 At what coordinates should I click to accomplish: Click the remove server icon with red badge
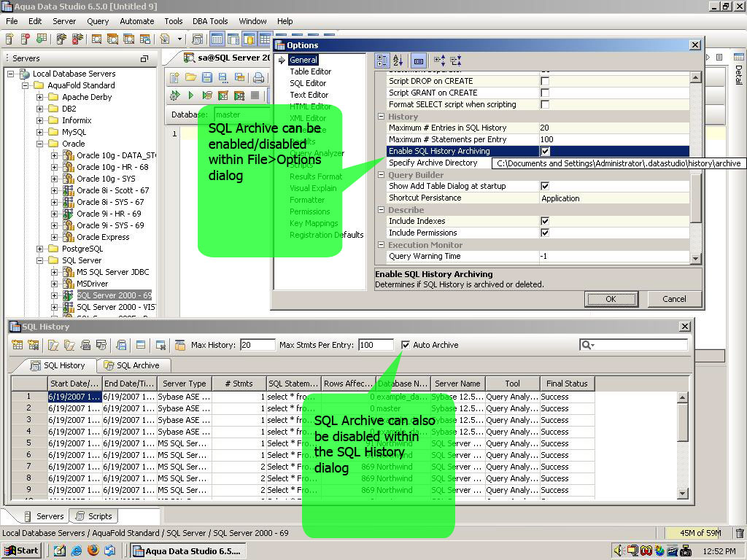[26, 39]
